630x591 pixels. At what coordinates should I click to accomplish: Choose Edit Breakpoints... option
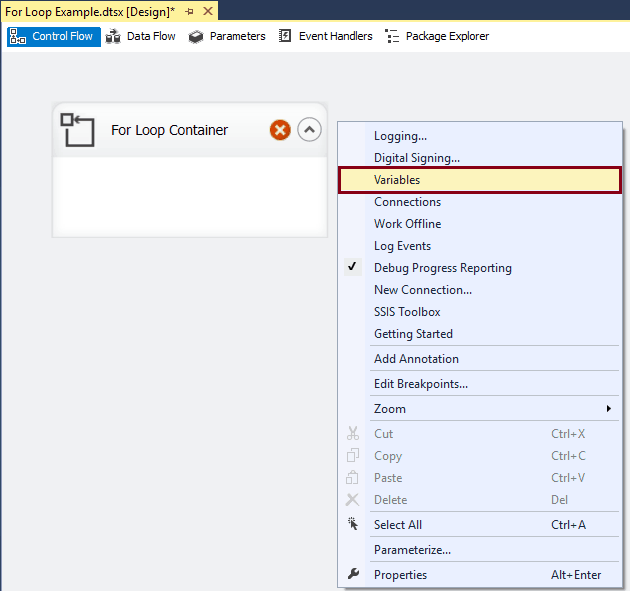click(x=420, y=384)
